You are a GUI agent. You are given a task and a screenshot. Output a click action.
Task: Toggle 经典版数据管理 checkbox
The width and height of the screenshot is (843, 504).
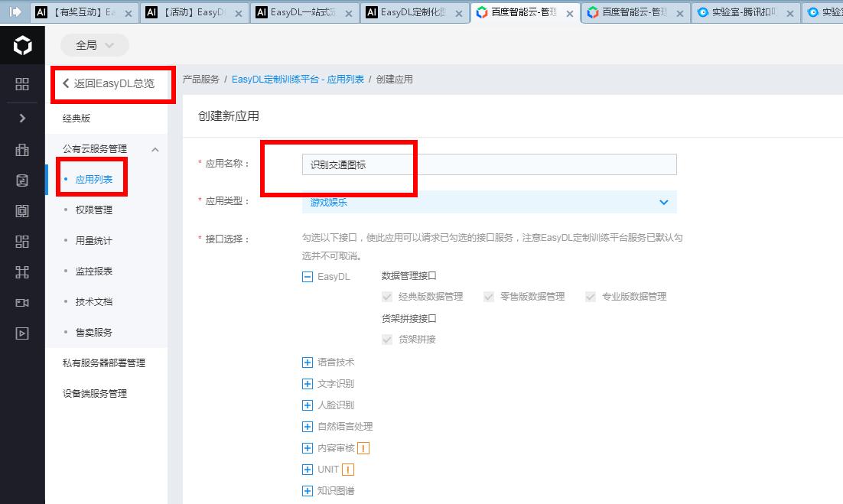point(386,297)
